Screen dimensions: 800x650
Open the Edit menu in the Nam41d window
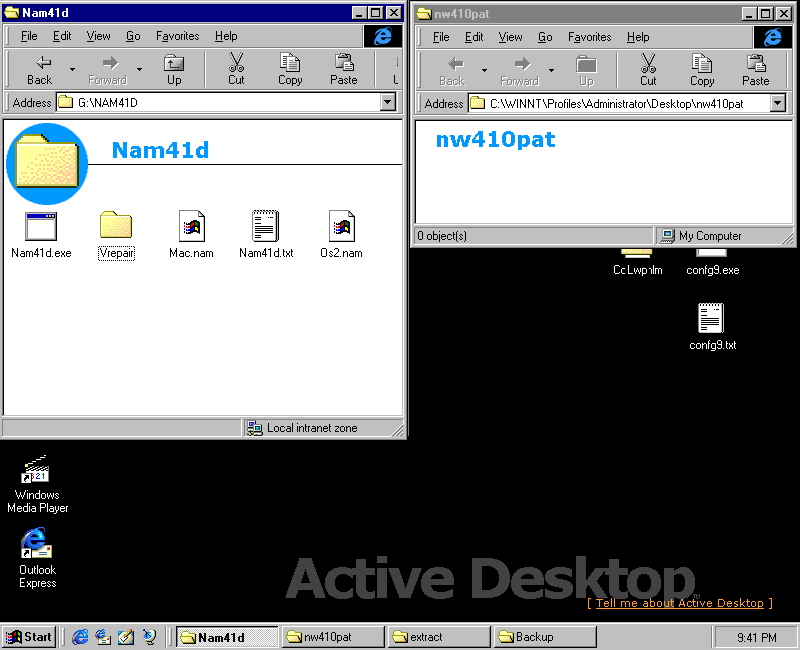62,36
